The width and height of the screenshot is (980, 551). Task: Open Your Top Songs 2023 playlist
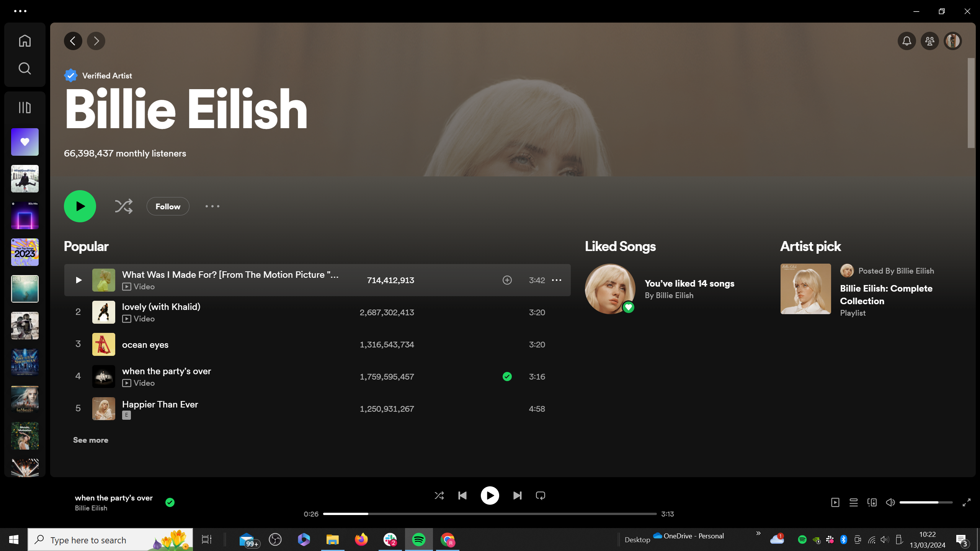click(x=25, y=252)
